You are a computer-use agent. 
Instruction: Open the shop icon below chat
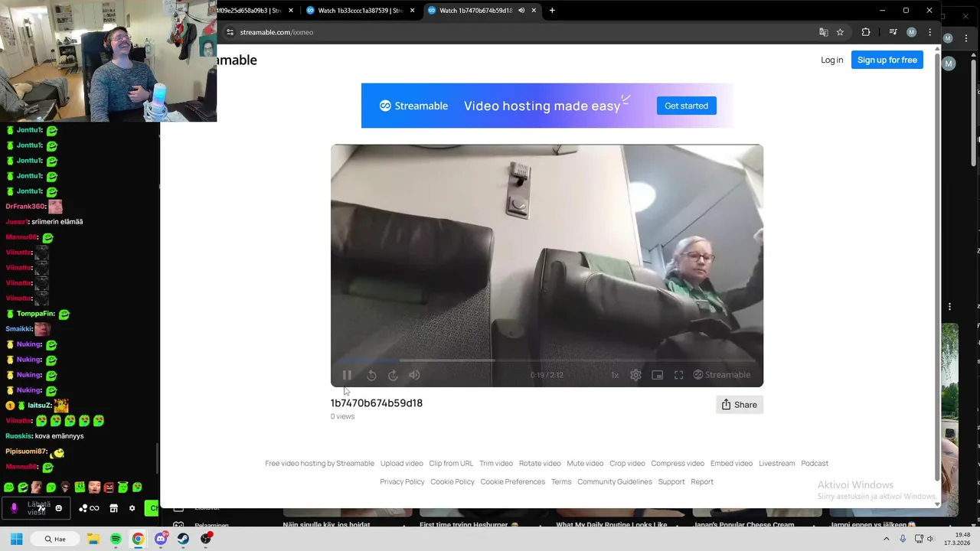coord(113,508)
